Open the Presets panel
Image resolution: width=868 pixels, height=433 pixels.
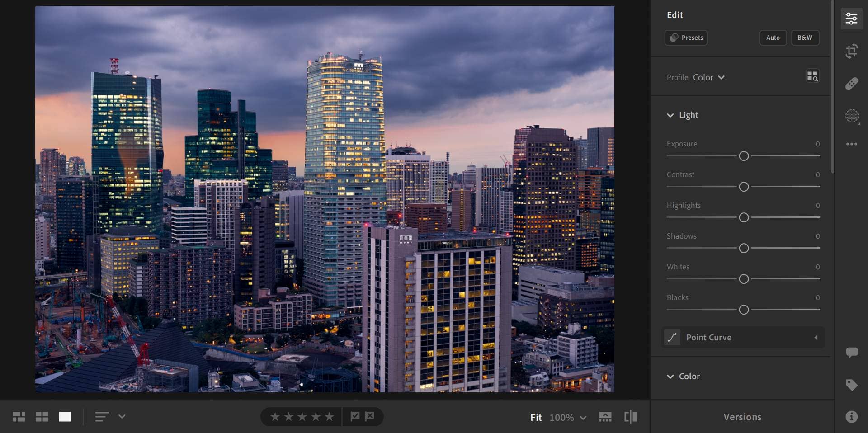click(x=686, y=38)
